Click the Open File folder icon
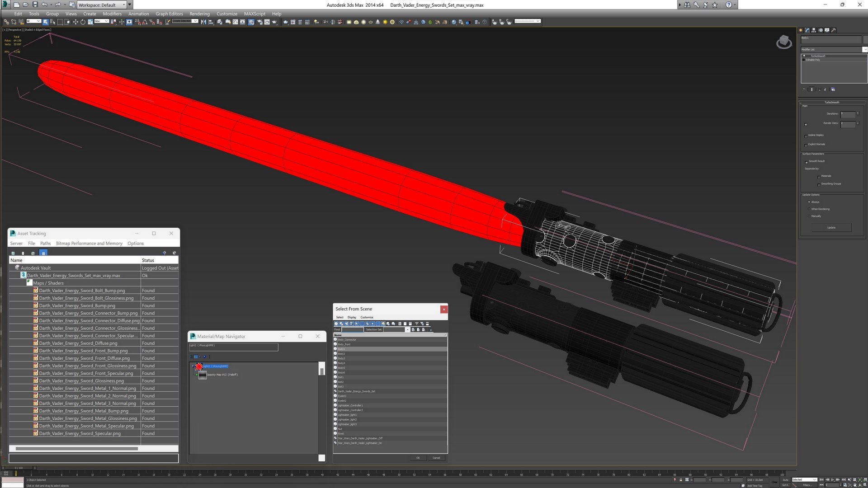This screenshot has width=868, height=488. pos(25,5)
